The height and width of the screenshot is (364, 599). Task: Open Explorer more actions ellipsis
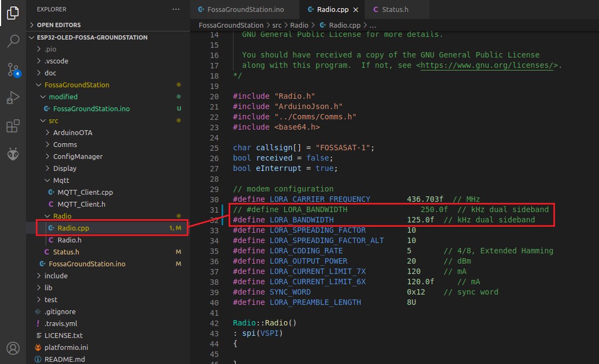175,9
